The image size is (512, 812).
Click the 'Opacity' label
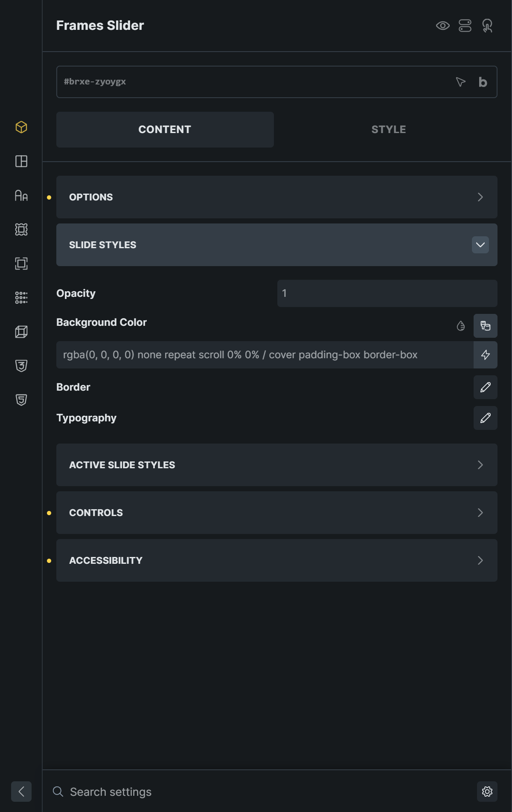tap(76, 293)
